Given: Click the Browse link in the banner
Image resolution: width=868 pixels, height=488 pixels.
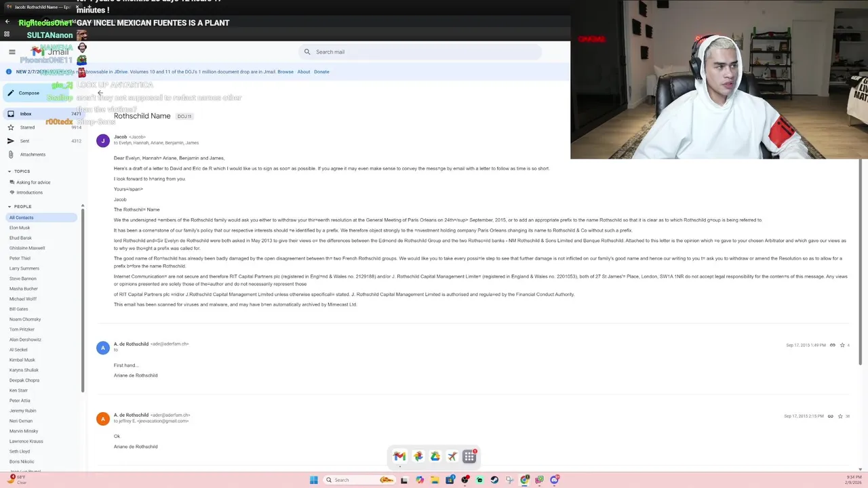Looking at the screenshot, I should click(285, 72).
